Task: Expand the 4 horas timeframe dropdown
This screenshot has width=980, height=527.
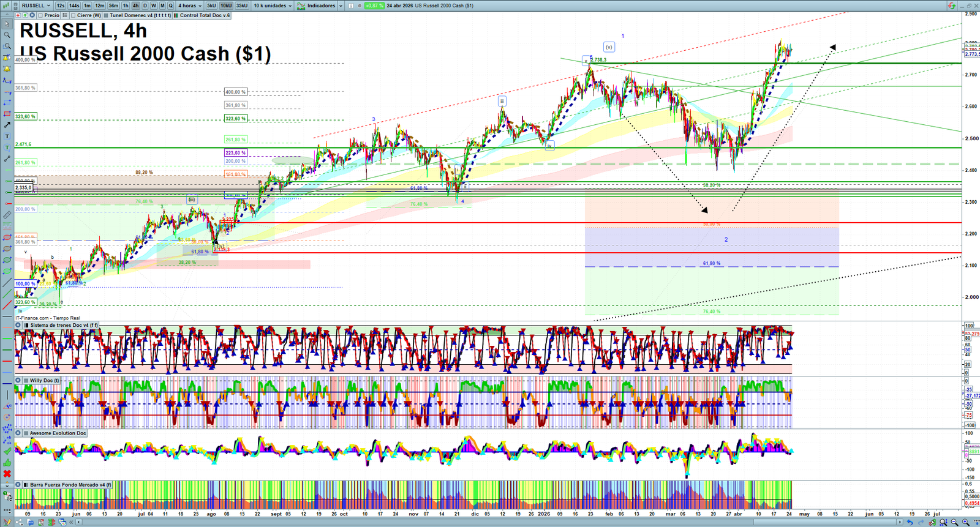Action: coord(189,6)
